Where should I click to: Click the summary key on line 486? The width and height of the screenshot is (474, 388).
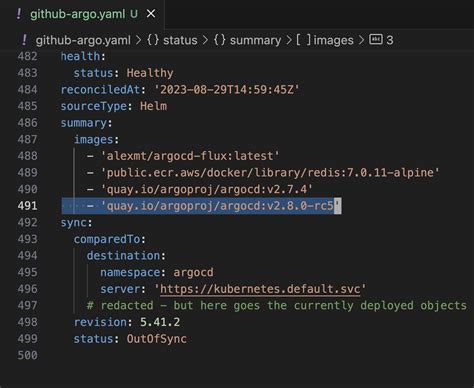pyautogui.click(x=83, y=123)
